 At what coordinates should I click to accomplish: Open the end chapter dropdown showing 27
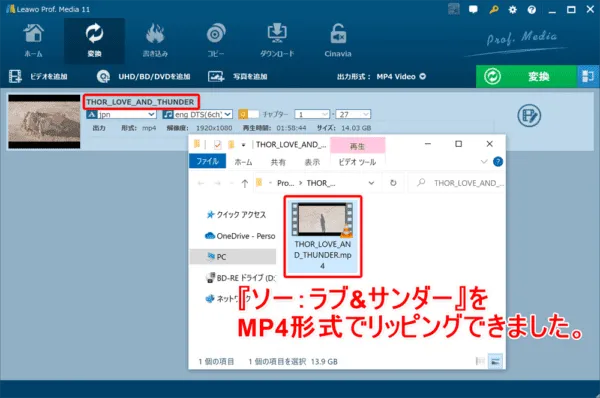[353, 114]
